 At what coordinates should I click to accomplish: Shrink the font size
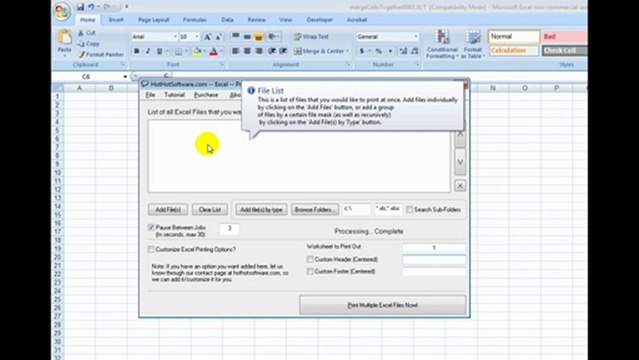coord(218,37)
